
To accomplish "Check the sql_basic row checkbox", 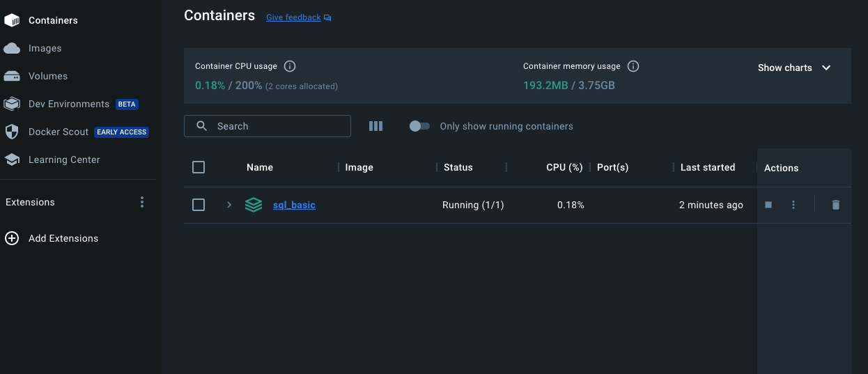I will pos(199,205).
